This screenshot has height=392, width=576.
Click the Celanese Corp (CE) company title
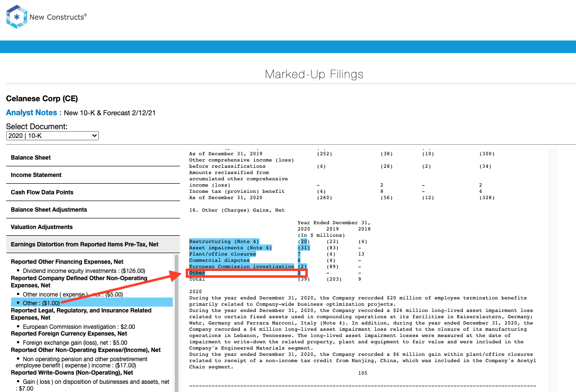click(x=42, y=98)
